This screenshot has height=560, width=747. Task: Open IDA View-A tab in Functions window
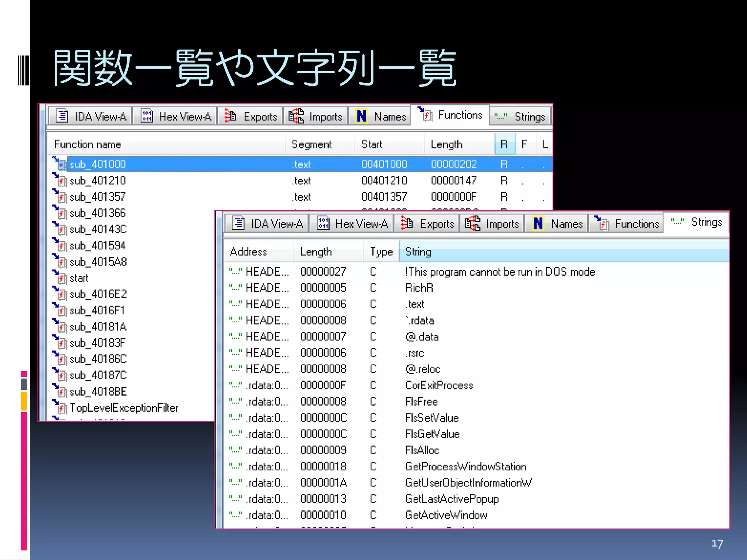[90, 116]
